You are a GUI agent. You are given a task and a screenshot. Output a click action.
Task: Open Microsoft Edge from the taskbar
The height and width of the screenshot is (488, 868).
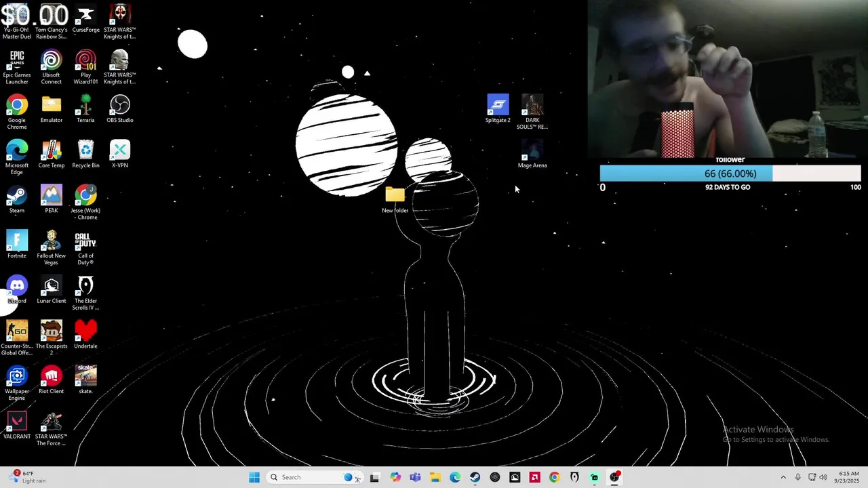point(455,477)
